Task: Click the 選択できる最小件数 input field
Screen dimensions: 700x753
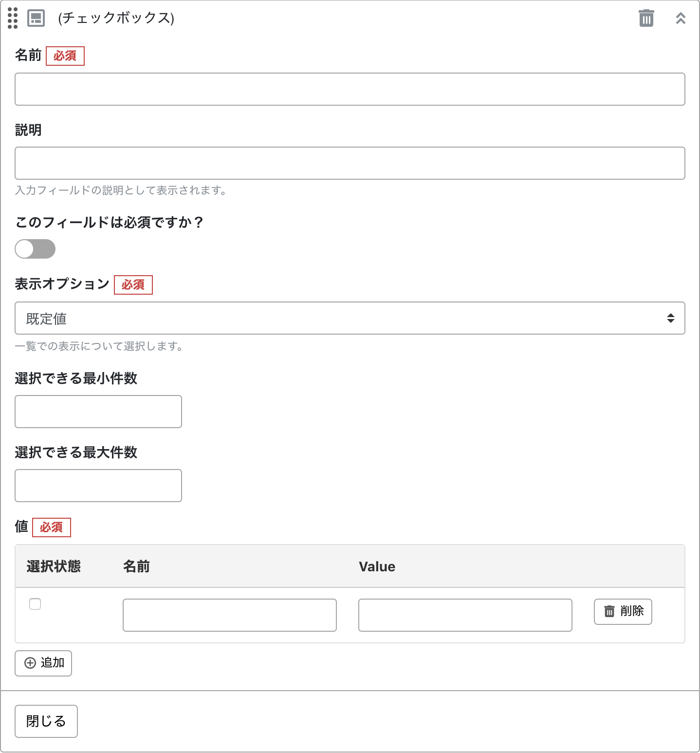Action: (x=98, y=412)
